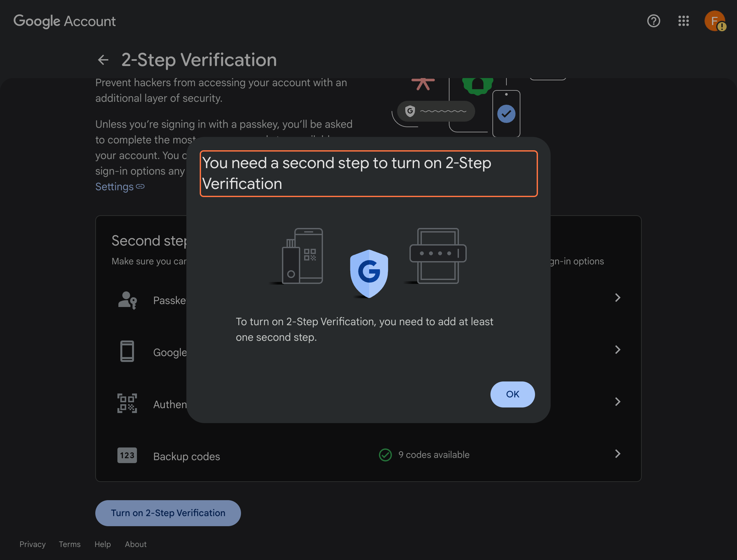Expand the Passkeys row chevron
Image resolution: width=737 pixels, height=560 pixels.
(x=618, y=297)
